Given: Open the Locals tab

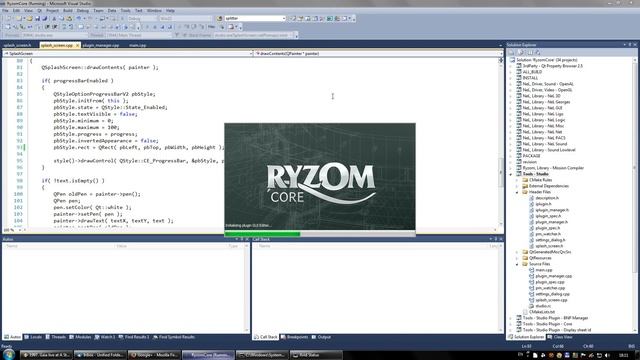Looking at the screenshot, I should tap(33, 337).
